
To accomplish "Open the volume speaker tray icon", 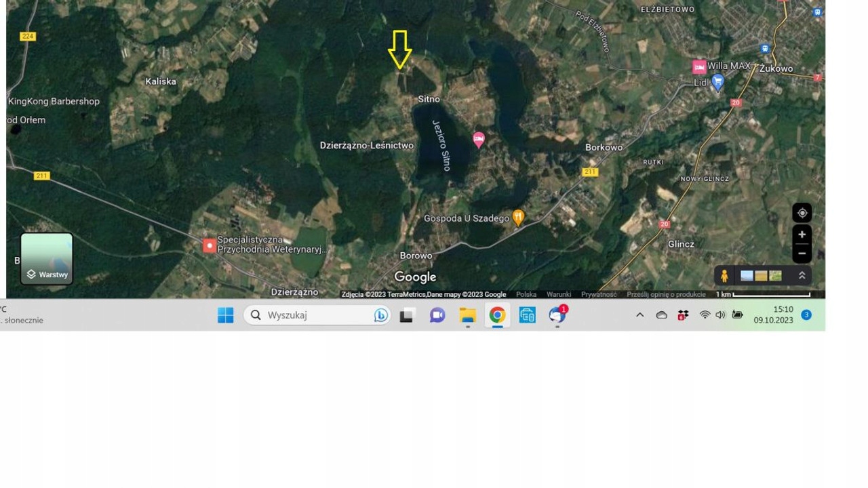I will click(720, 315).
